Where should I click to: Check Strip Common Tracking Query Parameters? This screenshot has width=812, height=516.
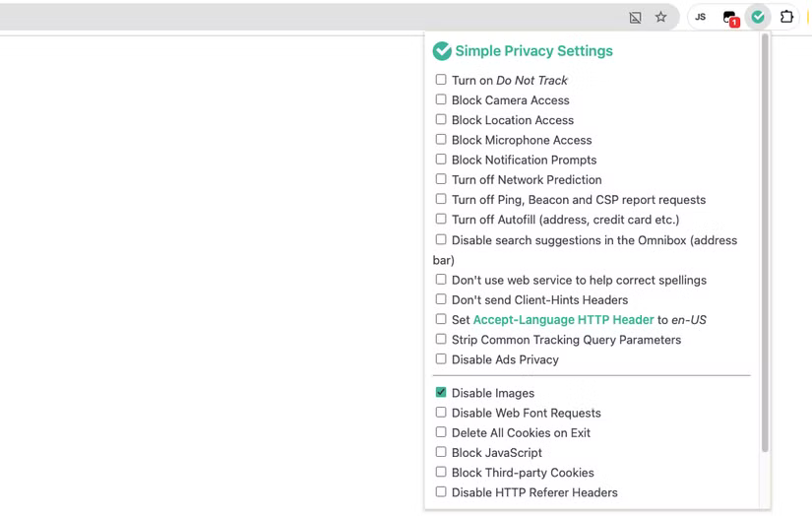pos(441,339)
